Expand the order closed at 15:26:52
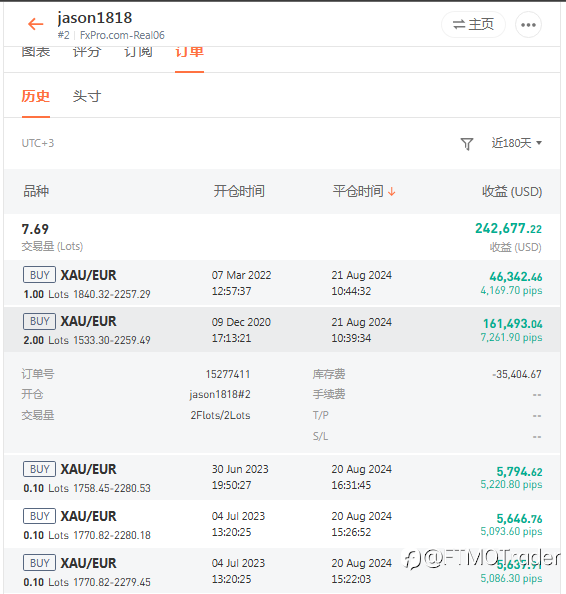 pos(282,524)
